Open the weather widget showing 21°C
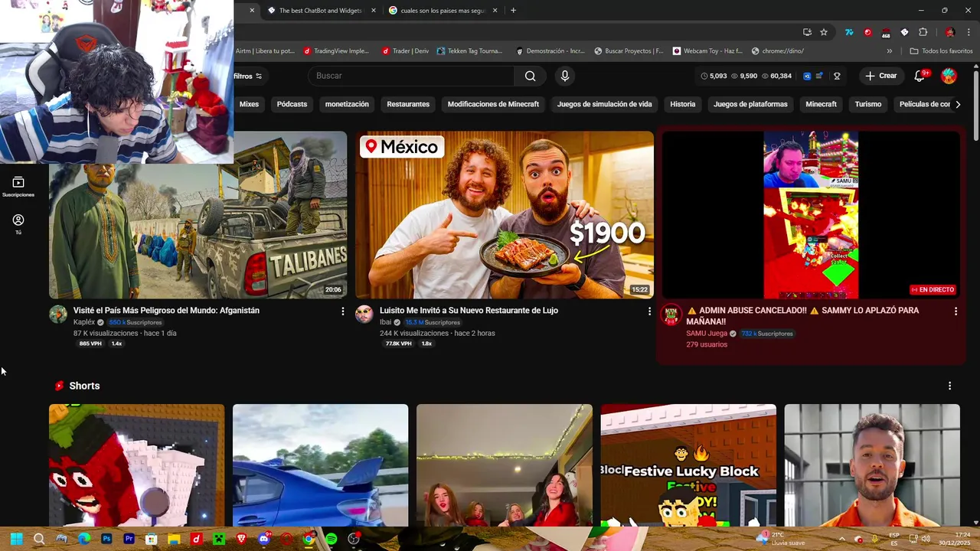Viewport: 980px width, 551px height. coord(780,539)
